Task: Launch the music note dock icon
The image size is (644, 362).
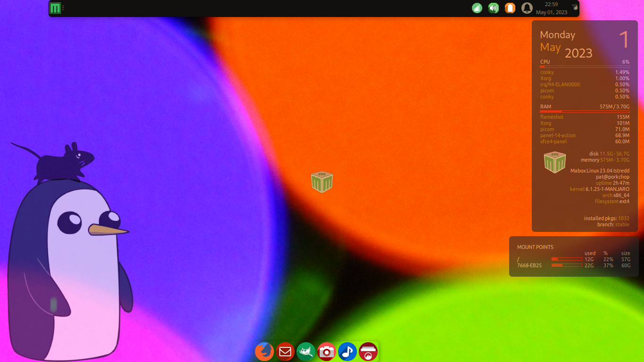Action: click(x=347, y=352)
